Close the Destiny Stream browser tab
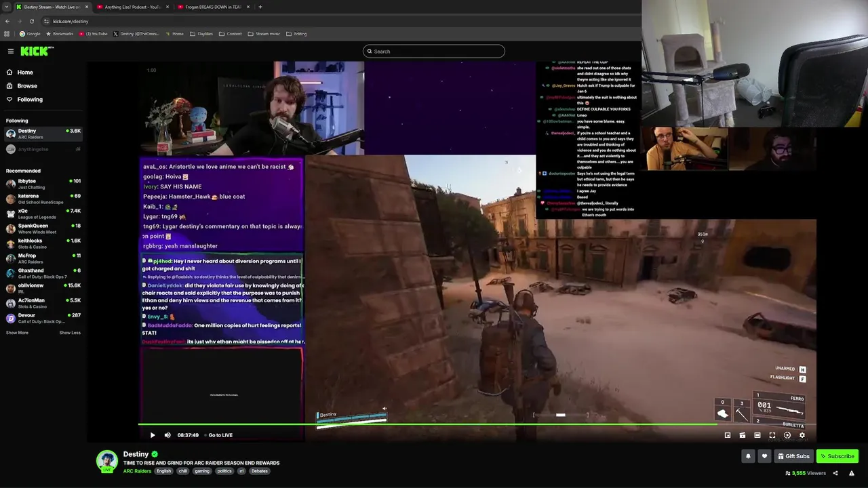 [x=86, y=7]
